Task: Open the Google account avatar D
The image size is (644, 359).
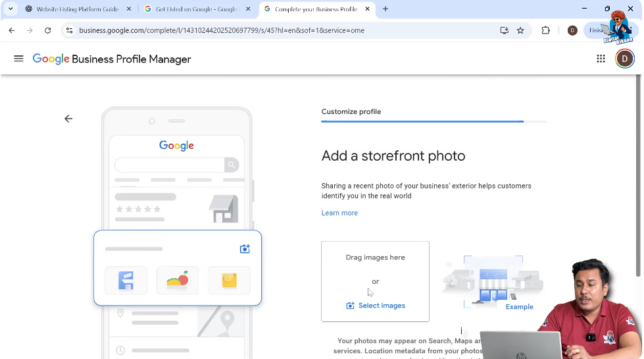Action: point(624,59)
